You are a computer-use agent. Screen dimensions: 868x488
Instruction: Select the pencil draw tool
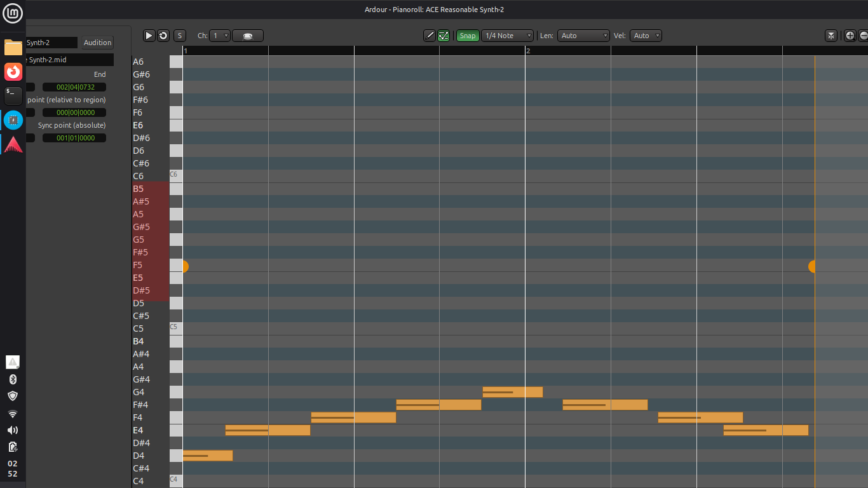(x=430, y=36)
